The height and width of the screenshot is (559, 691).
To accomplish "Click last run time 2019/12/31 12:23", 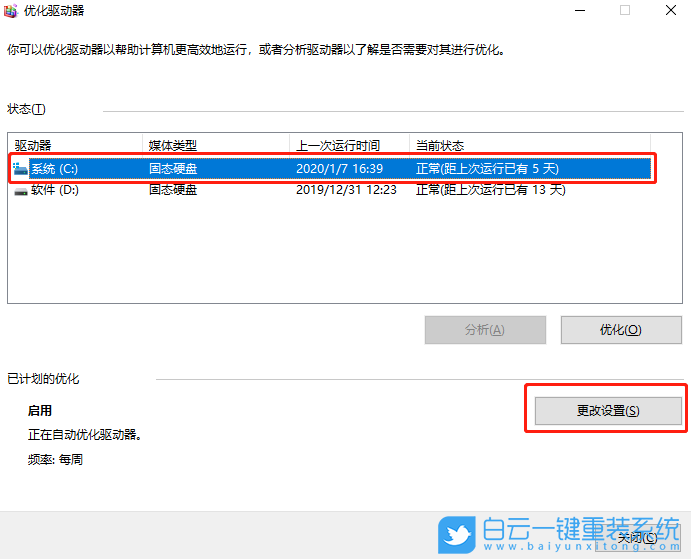I will click(x=346, y=190).
